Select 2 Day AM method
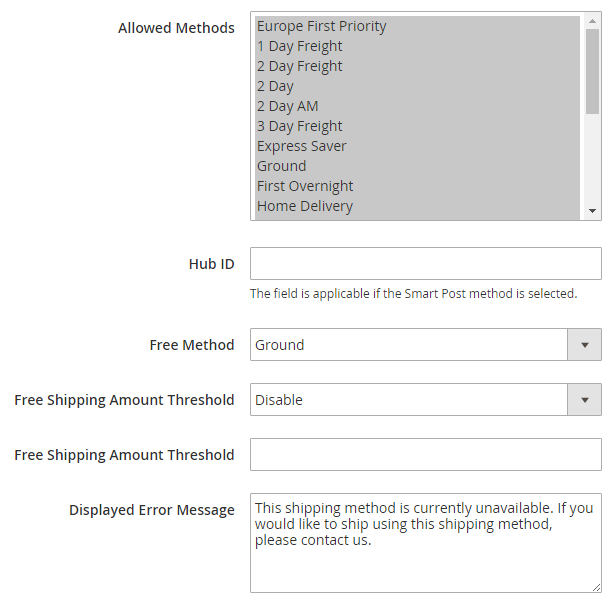 (x=287, y=106)
